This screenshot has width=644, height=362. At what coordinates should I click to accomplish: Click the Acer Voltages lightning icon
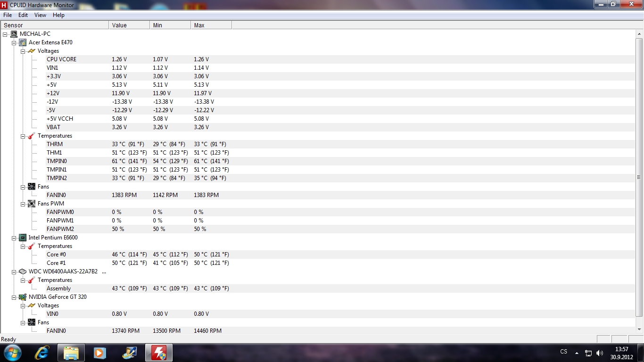click(32, 51)
